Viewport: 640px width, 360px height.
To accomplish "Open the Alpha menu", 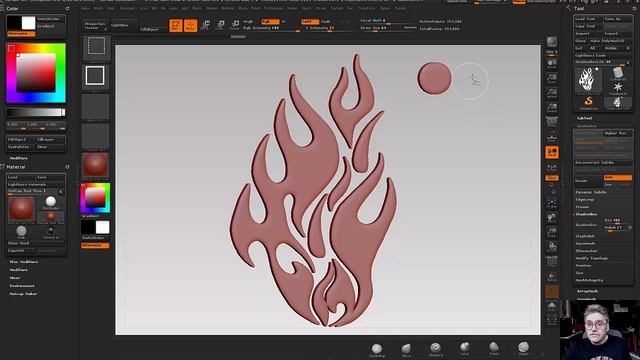I will pos(85,8).
